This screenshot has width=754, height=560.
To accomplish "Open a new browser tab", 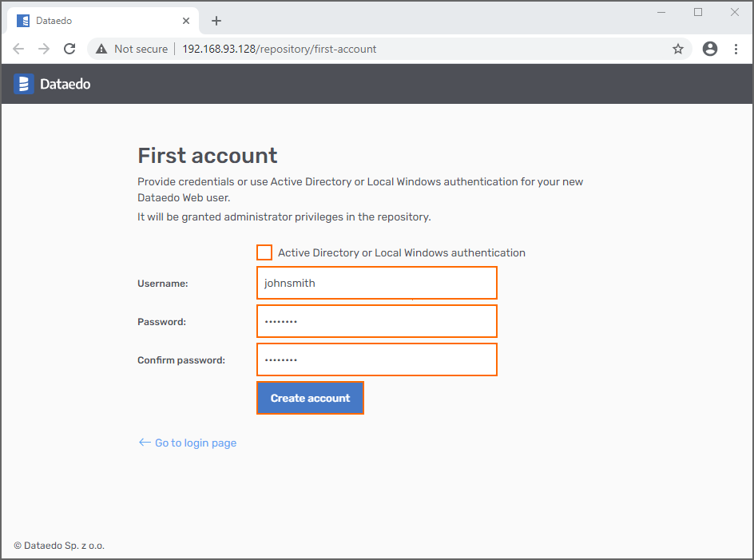I will [x=216, y=21].
